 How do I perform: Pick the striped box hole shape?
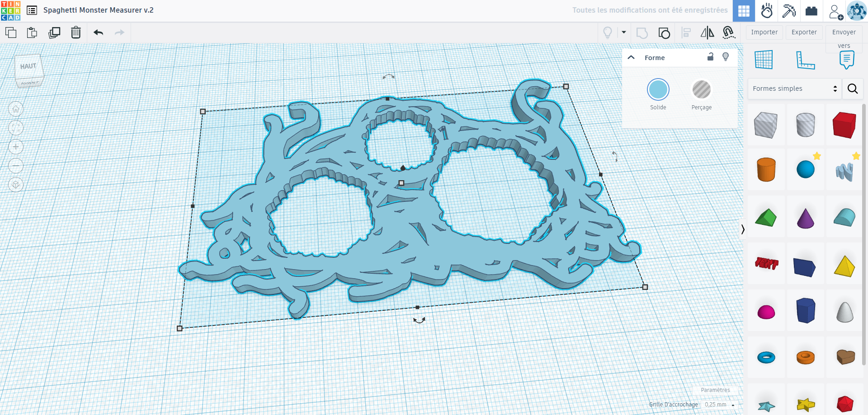click(x=766, y=125)
